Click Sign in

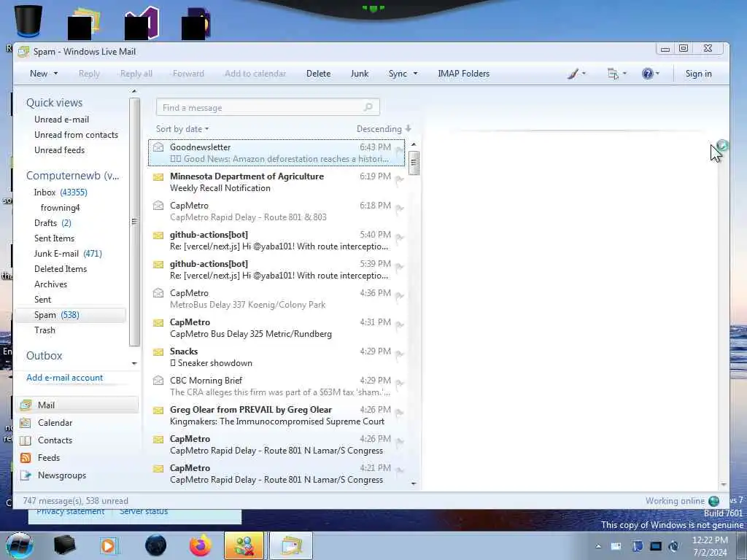698,74
